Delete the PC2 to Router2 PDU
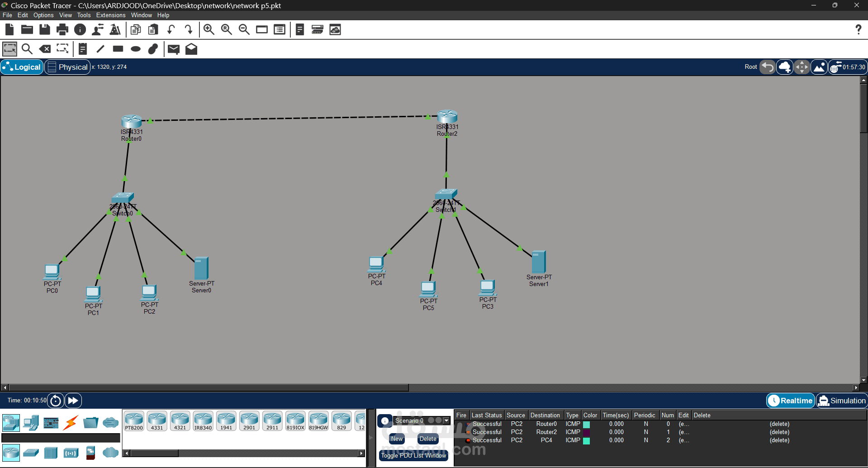 pos(779,432)
